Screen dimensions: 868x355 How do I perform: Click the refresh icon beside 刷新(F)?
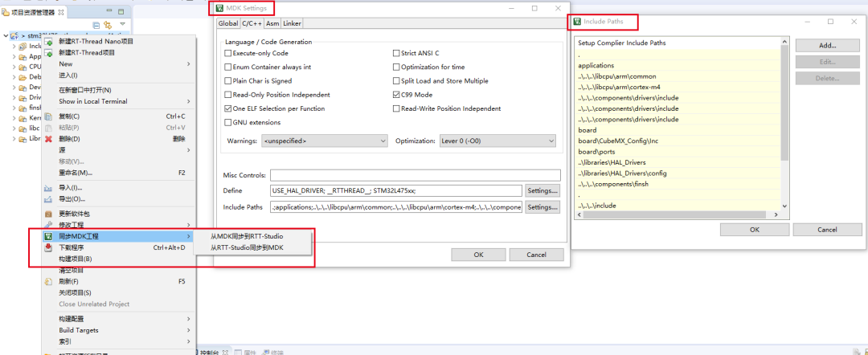(x=49, y=281)
